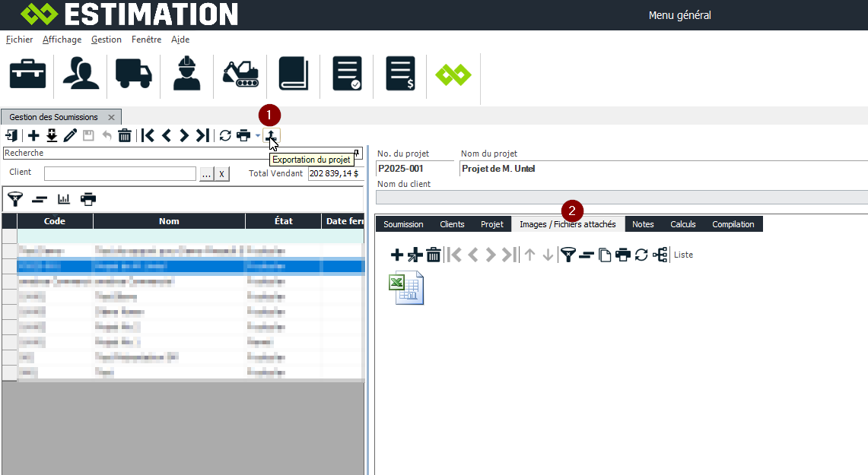Open the briefcase module in main toolbar
Viewport: 868px width, 475px height.
[28, 74]
